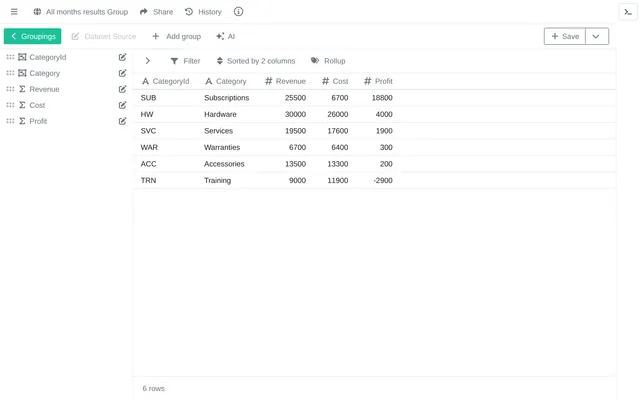The image size is (640, 400).
Task: Click the Hardware cell
Action: [x=220, y=114]
